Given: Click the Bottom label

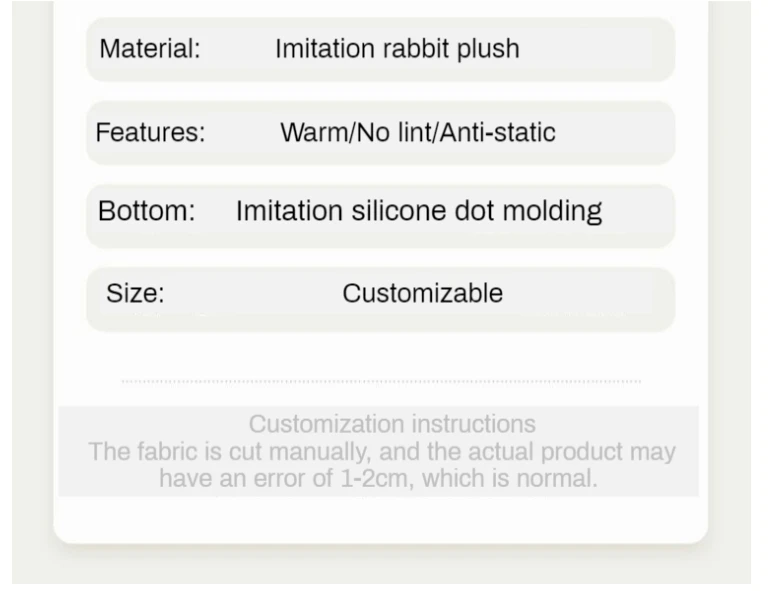Looking at the screenshot, I should pos(147,211).
